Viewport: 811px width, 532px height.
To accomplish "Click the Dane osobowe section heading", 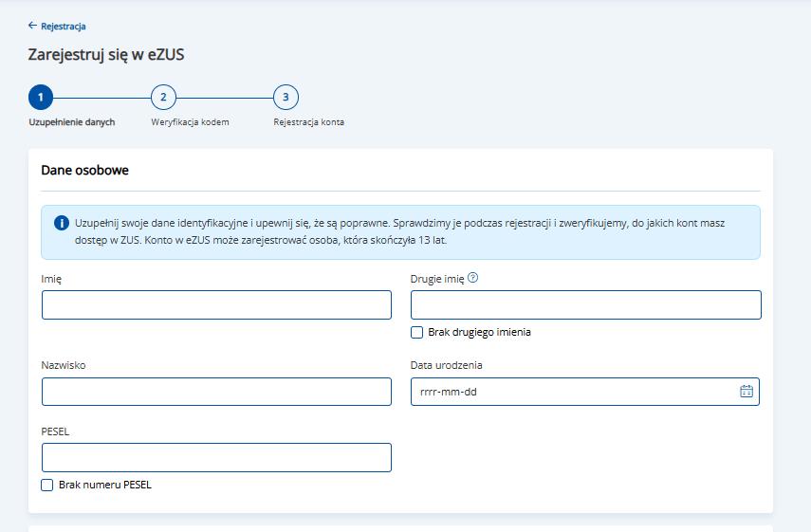I will [x=85, y=171].
